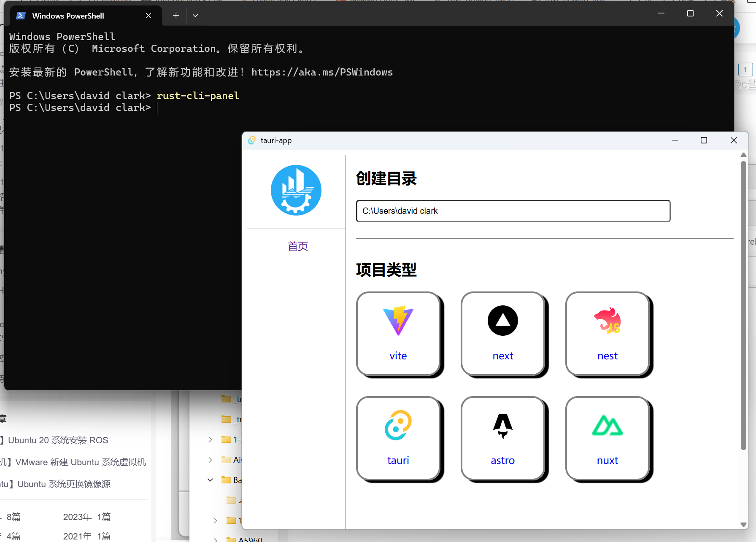
Task: Open the terminal profile dropdown arrow
Action: click(x=195, y=16)
